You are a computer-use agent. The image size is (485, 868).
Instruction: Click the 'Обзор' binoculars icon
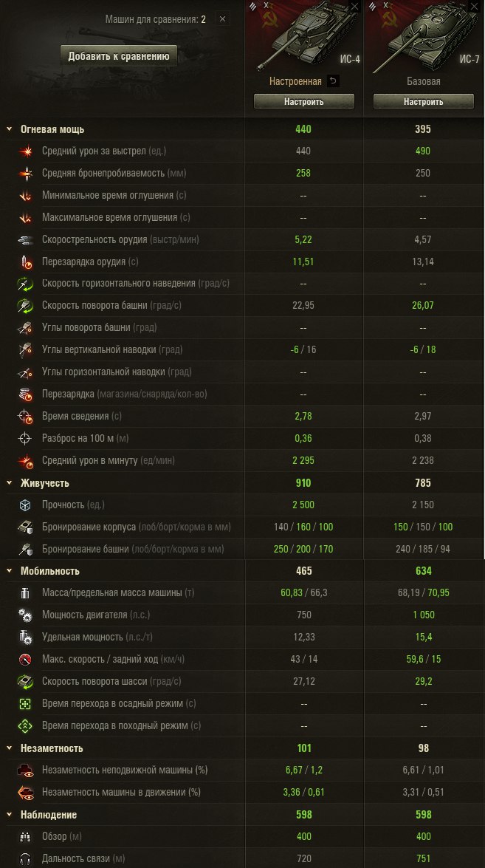tap(26, 837)
